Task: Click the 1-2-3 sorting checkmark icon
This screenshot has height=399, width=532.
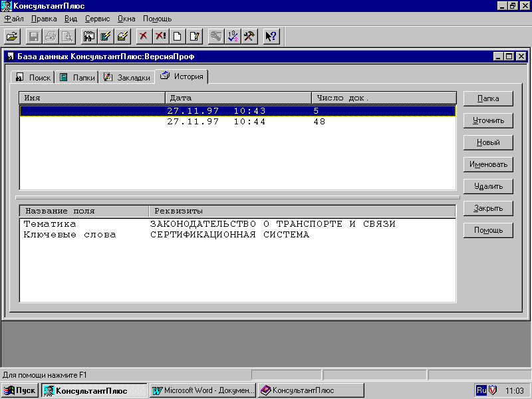Action: (x=233, y=36)
